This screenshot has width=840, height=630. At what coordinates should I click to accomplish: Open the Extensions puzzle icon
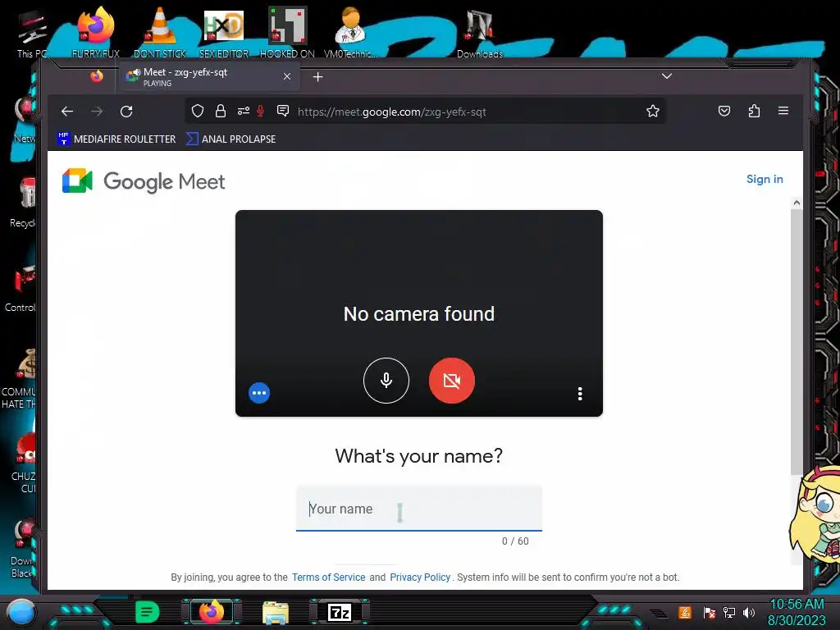(755, 111)
